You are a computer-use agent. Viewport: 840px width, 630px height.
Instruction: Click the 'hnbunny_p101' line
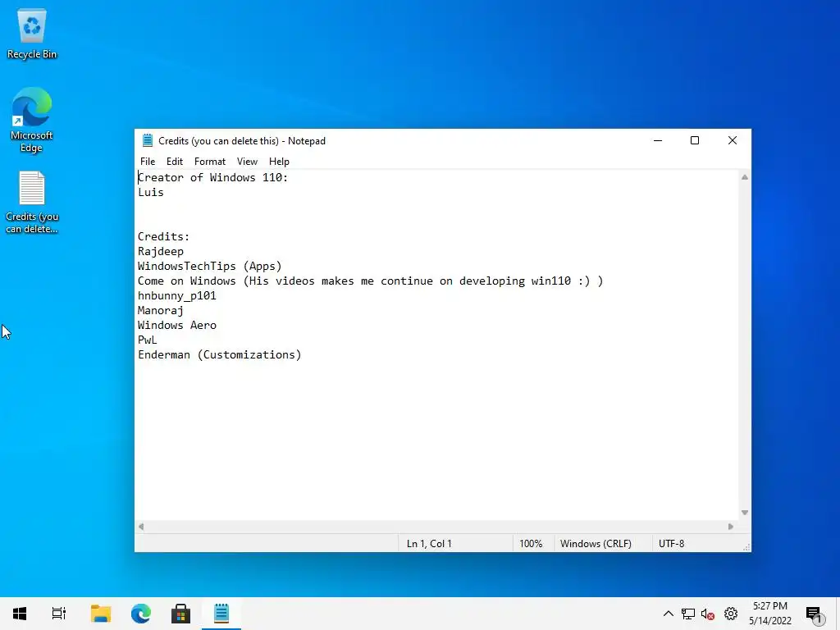[177, 295]
